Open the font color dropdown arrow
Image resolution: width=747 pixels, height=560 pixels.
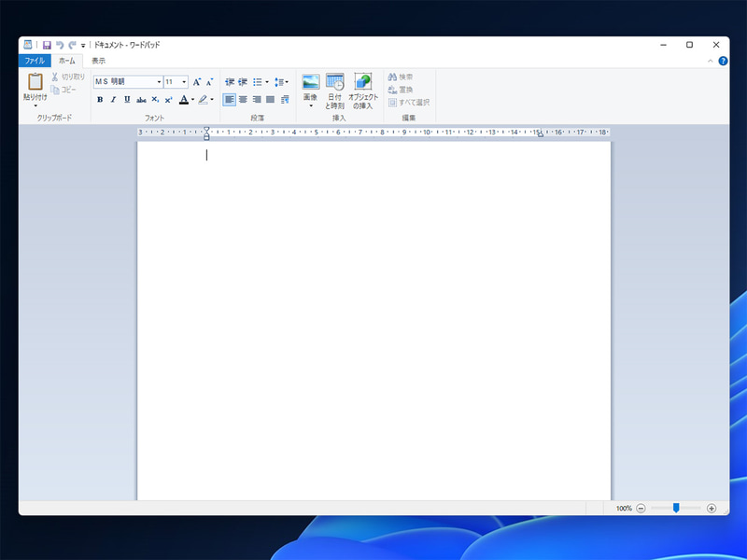click(193, 100)
